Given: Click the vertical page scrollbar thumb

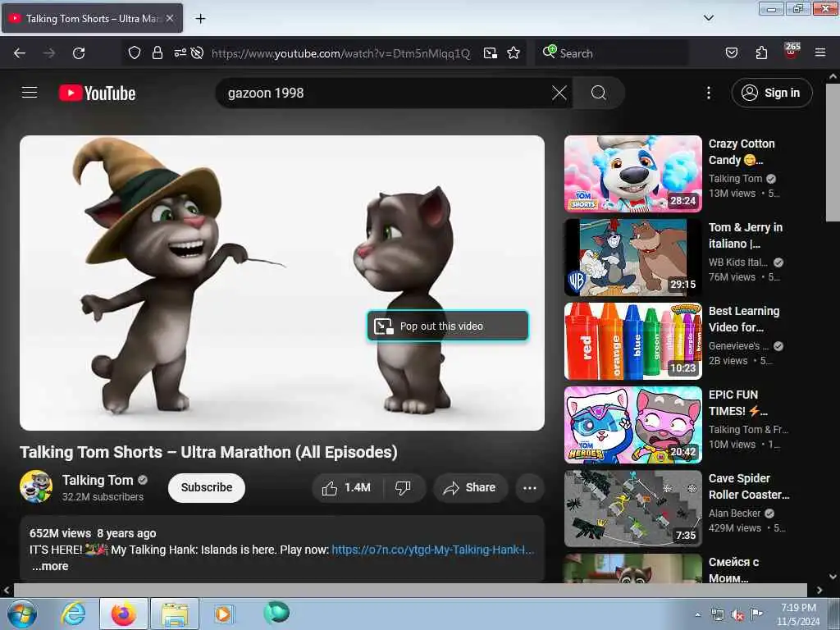Looking at the screenshot, I should [x=833, y=153].
